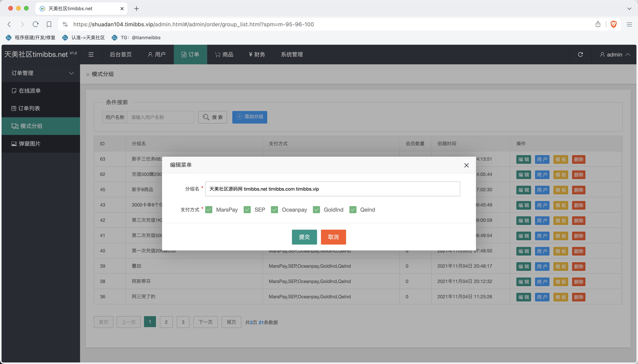Click the browser bookmark icon

click(49, 24)
